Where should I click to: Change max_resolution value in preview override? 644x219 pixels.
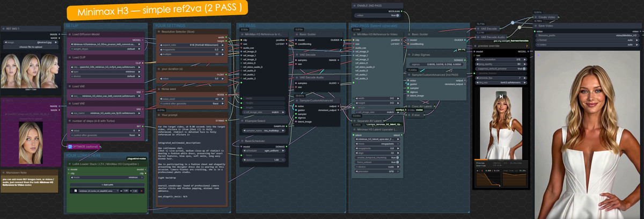pyautogui.click(x=502, y=60)
